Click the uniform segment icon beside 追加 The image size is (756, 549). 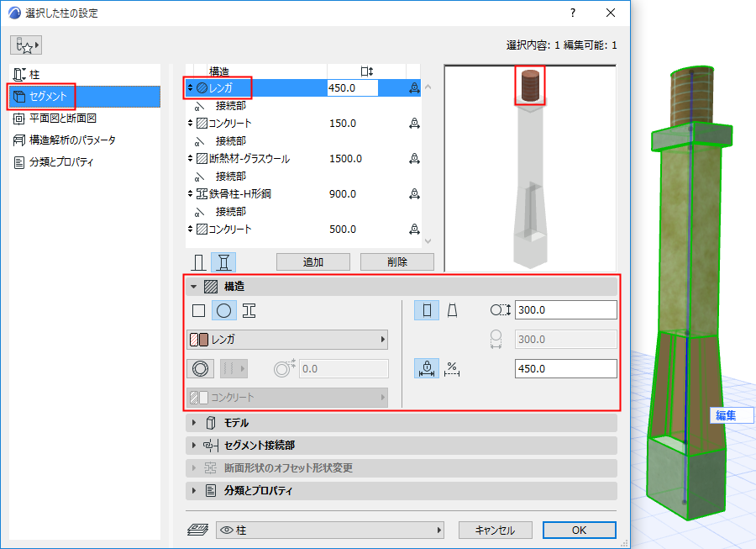198,261
